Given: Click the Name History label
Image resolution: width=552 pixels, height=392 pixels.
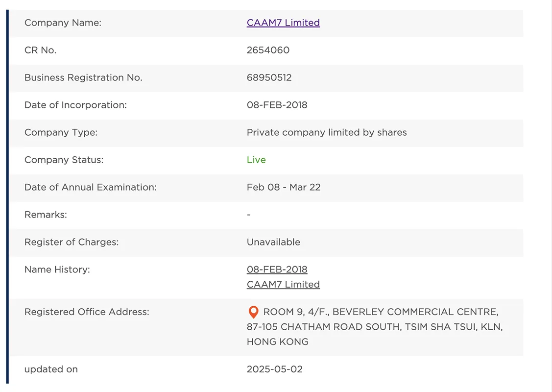Looking at the screenshot, I should point(57,269).
